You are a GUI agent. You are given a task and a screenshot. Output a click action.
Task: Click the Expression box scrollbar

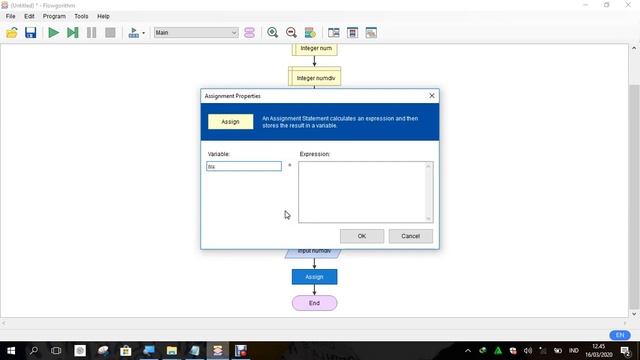tap(429, 192)
